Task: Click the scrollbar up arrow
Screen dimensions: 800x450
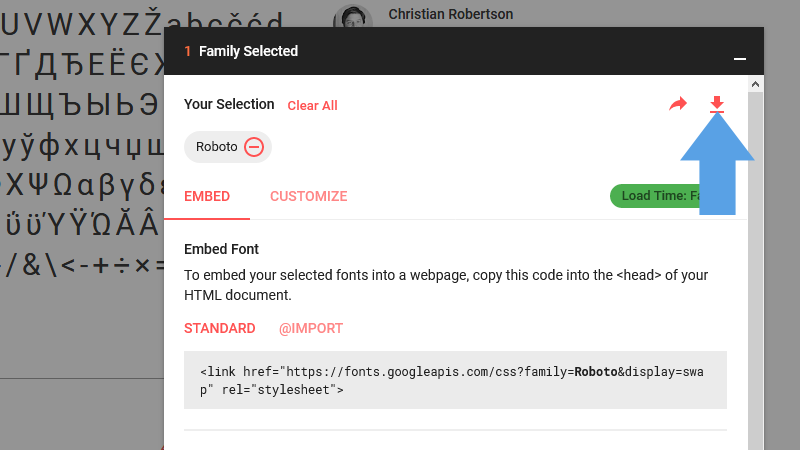Action: [756, 84]
